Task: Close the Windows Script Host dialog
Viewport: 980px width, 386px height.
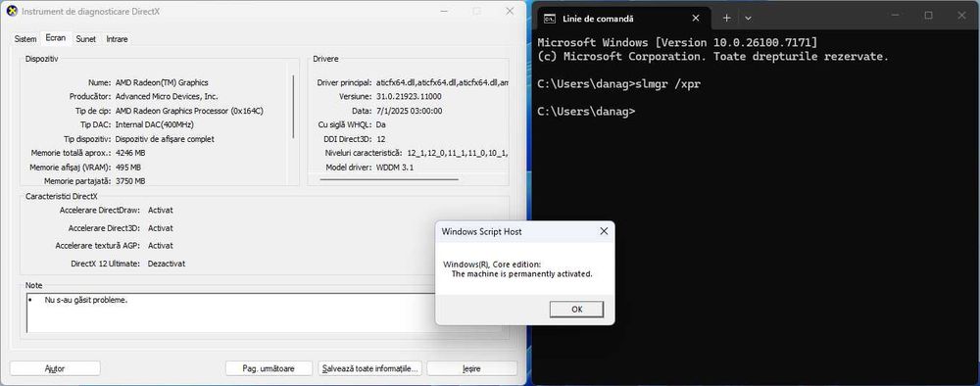Action: point(604,232)
